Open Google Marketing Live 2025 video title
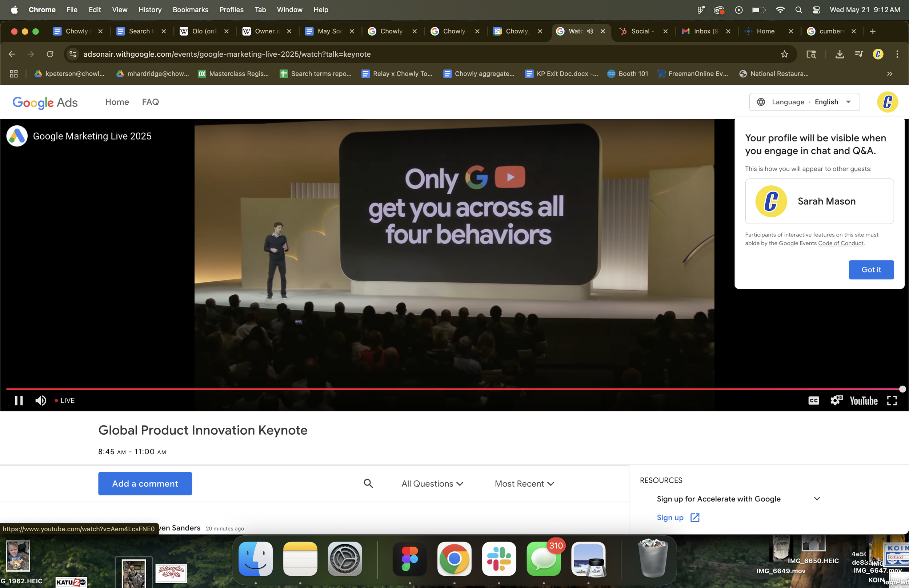The image size is (909, 588). pyautogui.click(x=92, y=136)
